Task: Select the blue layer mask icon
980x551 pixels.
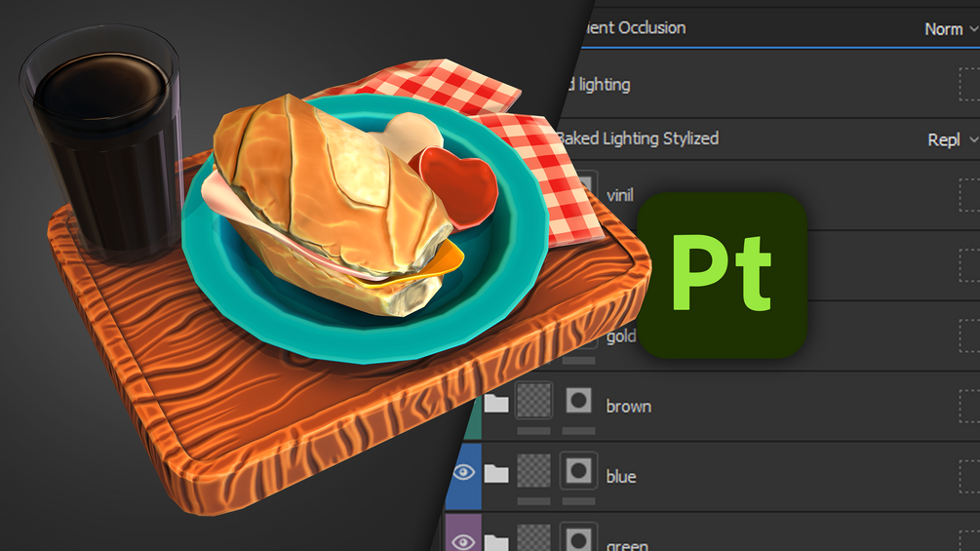Action: click(579, 470)
